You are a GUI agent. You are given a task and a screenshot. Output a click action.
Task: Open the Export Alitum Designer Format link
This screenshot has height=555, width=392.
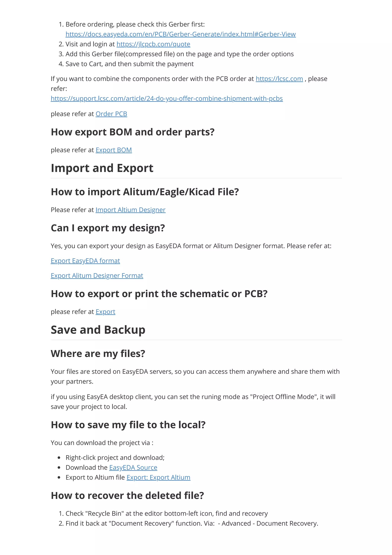pos(97,276)
